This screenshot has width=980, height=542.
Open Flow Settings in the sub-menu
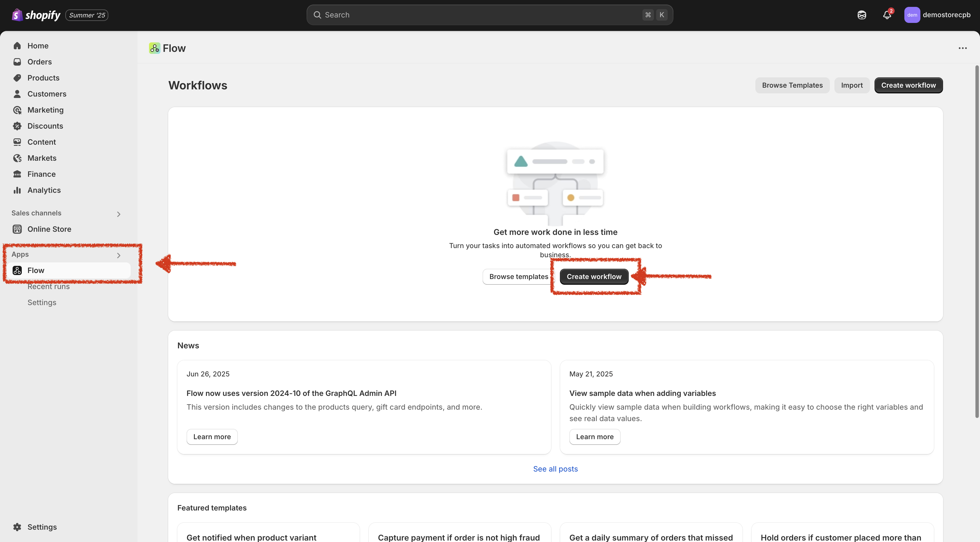(42, 303)
